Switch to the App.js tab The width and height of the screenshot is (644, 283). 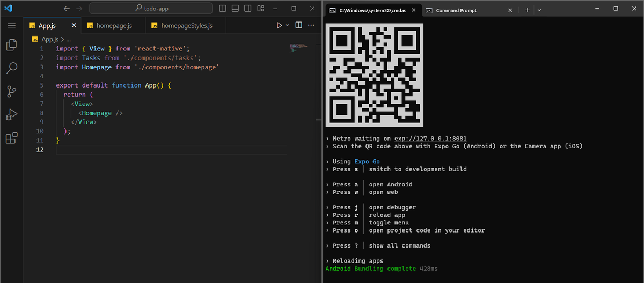(53, 25)
